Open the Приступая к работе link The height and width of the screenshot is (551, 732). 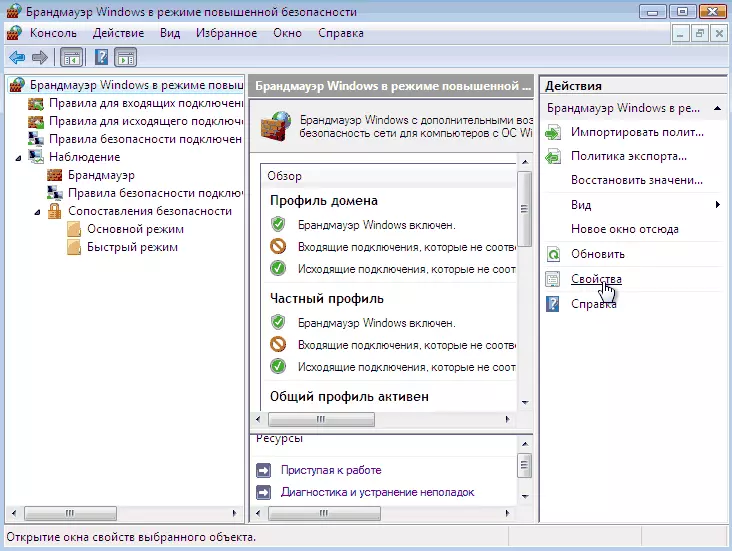(330, 470)
